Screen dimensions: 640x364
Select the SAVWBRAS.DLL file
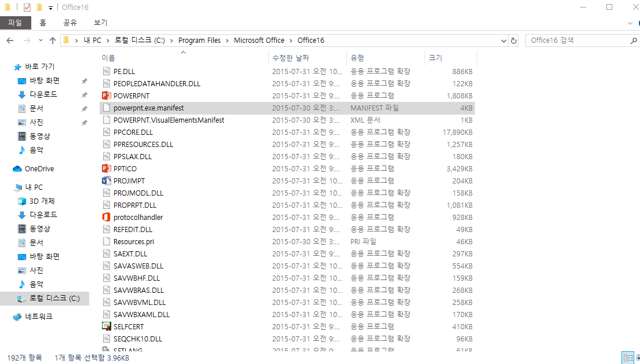click(287, 291)
